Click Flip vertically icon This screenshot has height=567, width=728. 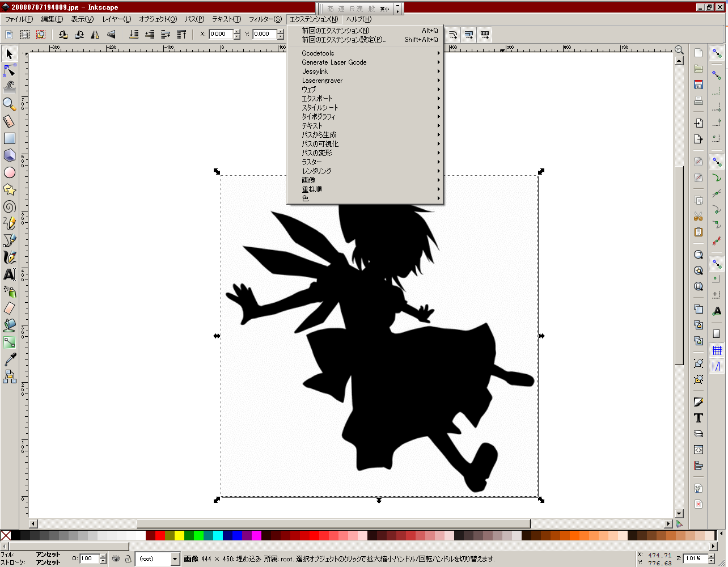[111, 35]
